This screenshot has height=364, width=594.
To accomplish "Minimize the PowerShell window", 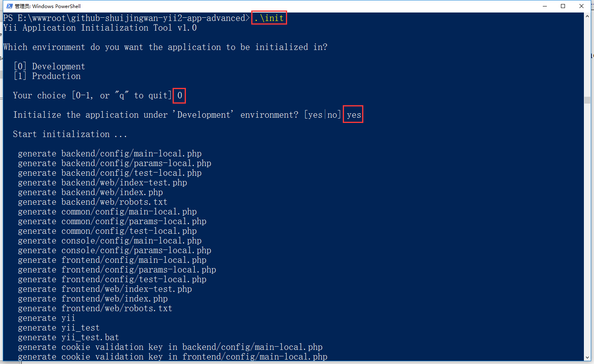I will point(545,6).
